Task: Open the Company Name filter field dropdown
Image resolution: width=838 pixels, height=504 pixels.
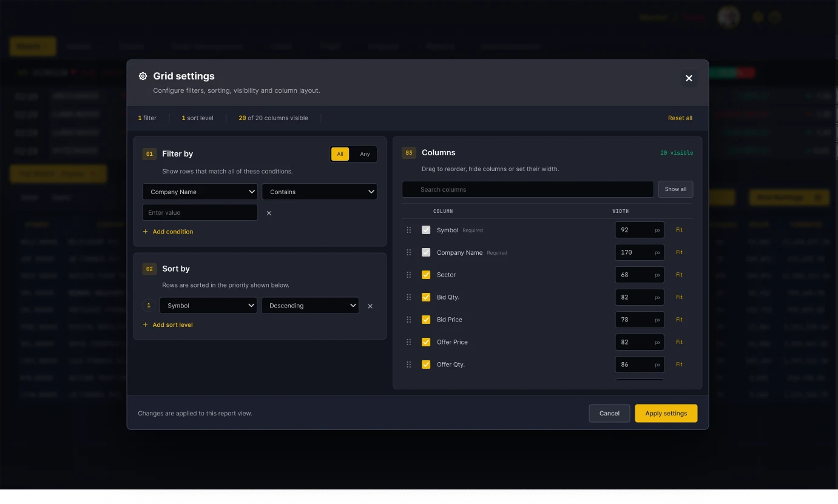Action: 200,192
